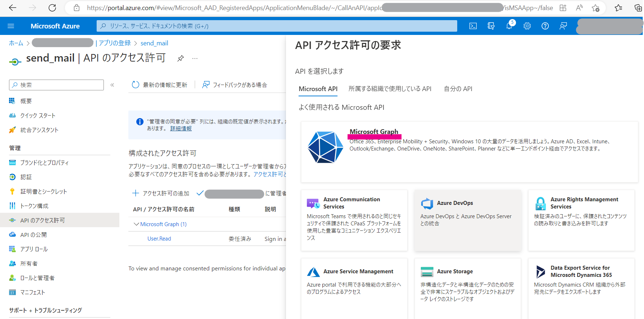Open the User.Read permission link

point(159,239)
